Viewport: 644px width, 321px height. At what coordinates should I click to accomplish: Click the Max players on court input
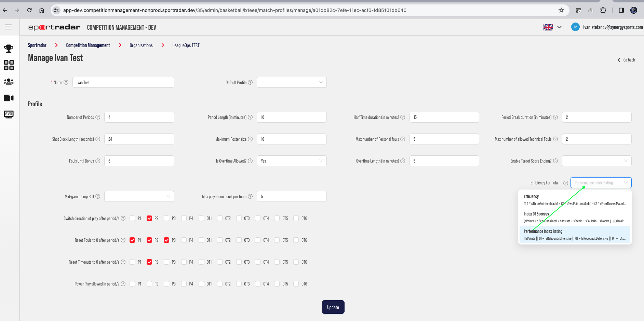pyautogui.click(x=292, y=196)
